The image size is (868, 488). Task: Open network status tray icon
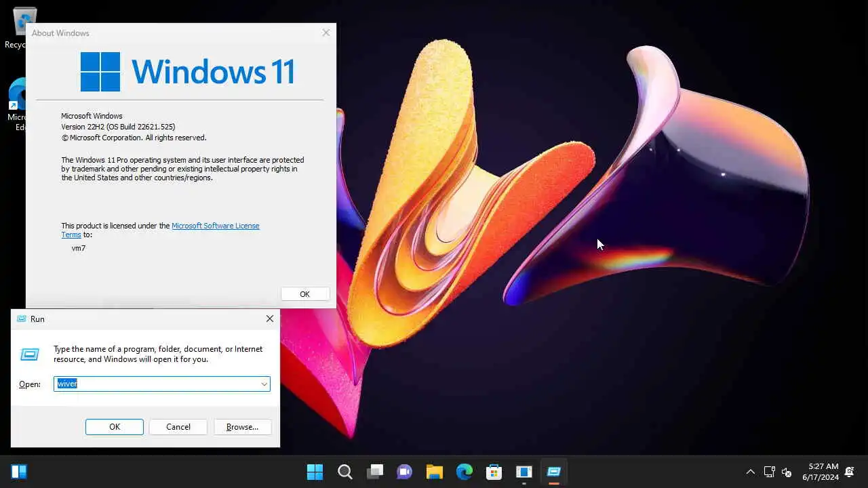(769, 472)
